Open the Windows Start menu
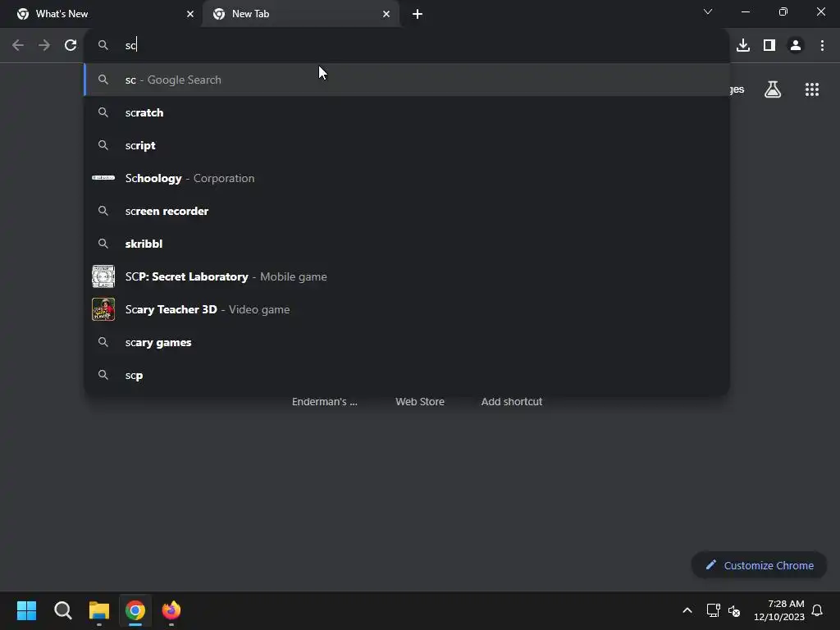 pyautogui.click(x=26, y=610)
